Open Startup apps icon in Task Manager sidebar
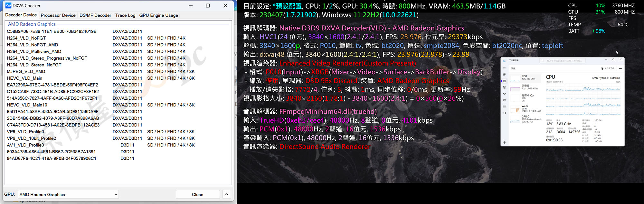Viewport: 644px width, 204px height. [x=504, y=94]
